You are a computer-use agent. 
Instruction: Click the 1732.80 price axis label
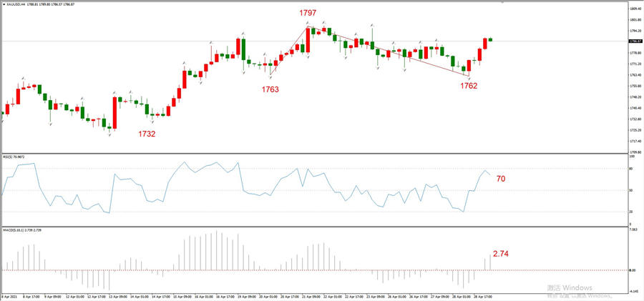(x=635, y=119)
